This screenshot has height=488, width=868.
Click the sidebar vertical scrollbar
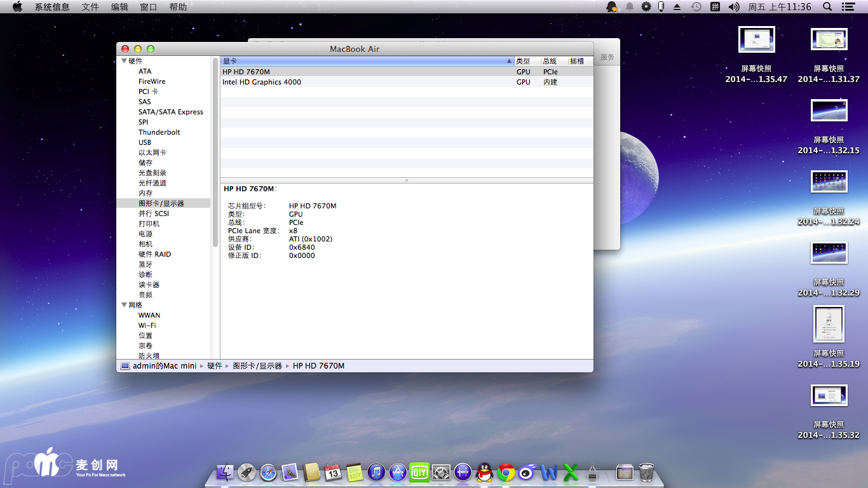[x=215, y=152]
